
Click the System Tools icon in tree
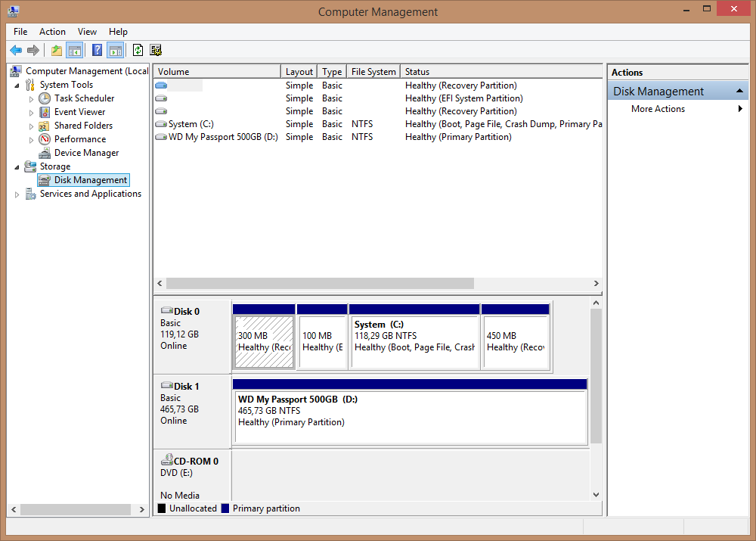30,85
